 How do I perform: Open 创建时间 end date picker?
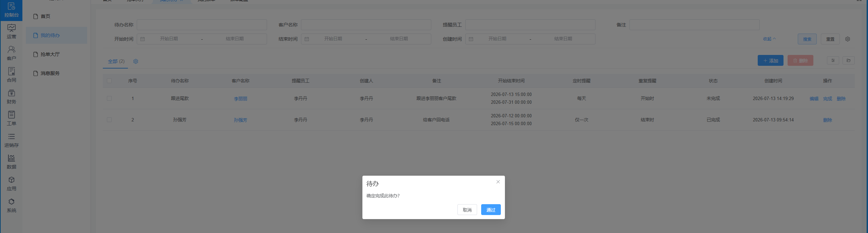(x=563, y=39)
